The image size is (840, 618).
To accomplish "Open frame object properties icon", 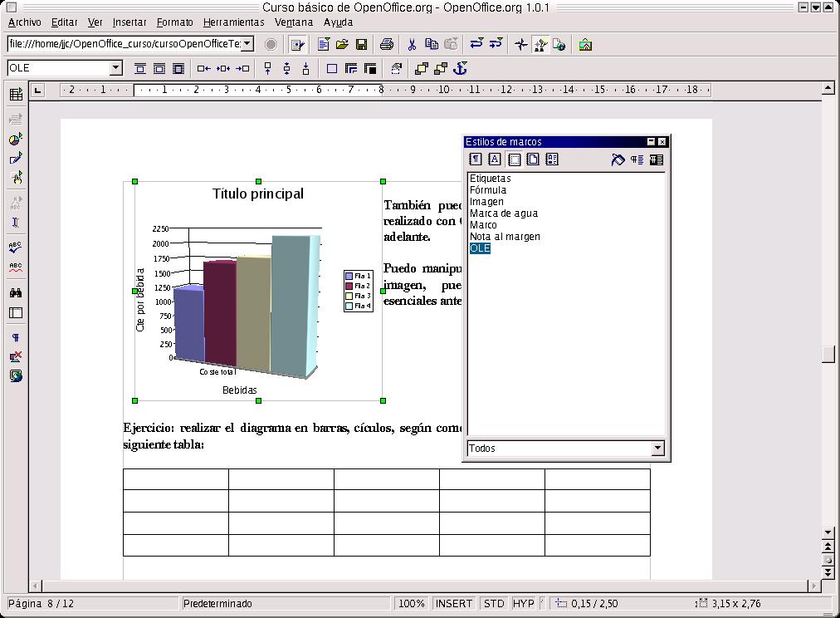I will tap(396, 69).
